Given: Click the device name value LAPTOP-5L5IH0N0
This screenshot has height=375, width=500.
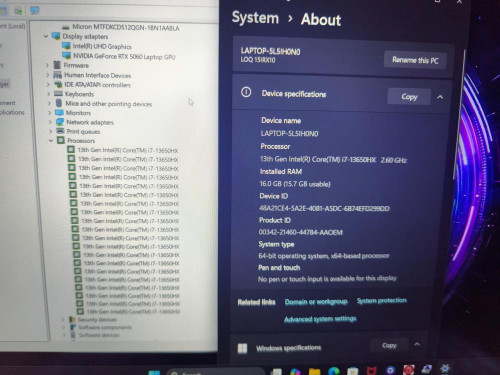Looking at the screenshot, I should pos(289,134).
